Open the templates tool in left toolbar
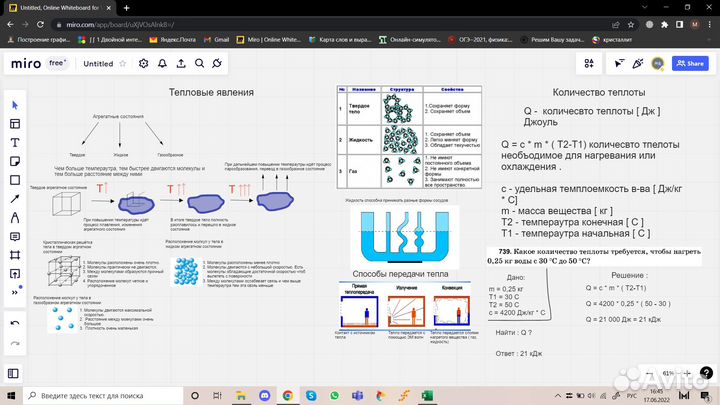 (15, 123)
